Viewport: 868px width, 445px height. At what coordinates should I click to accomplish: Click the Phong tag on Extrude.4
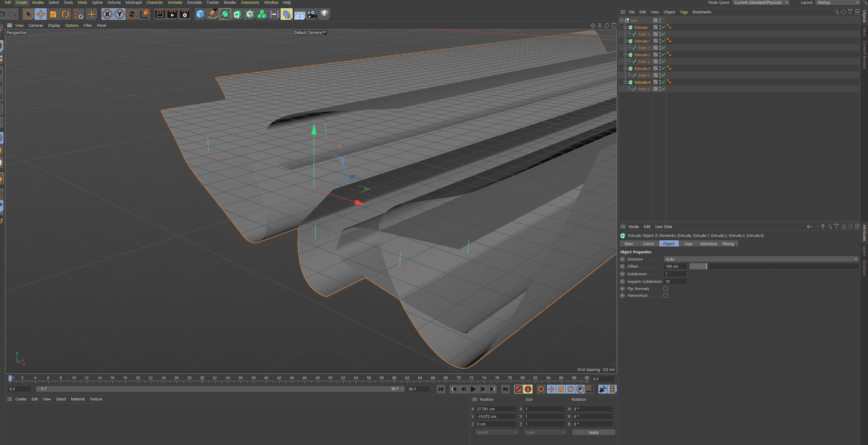click(x=669, y=82)
